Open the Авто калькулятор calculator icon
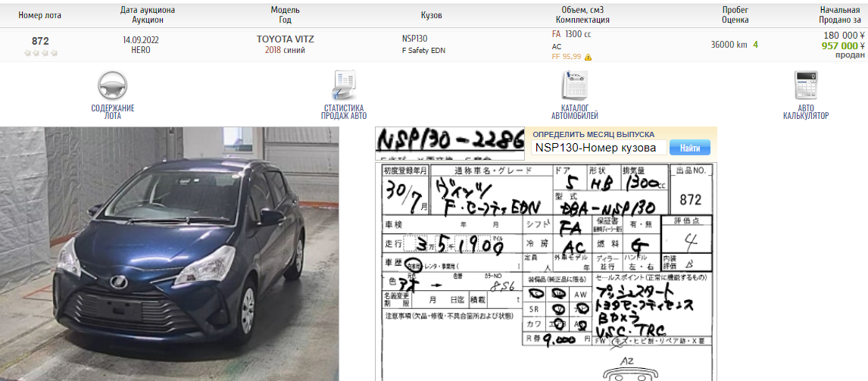 pyautogui.click(x=805, y=86)
